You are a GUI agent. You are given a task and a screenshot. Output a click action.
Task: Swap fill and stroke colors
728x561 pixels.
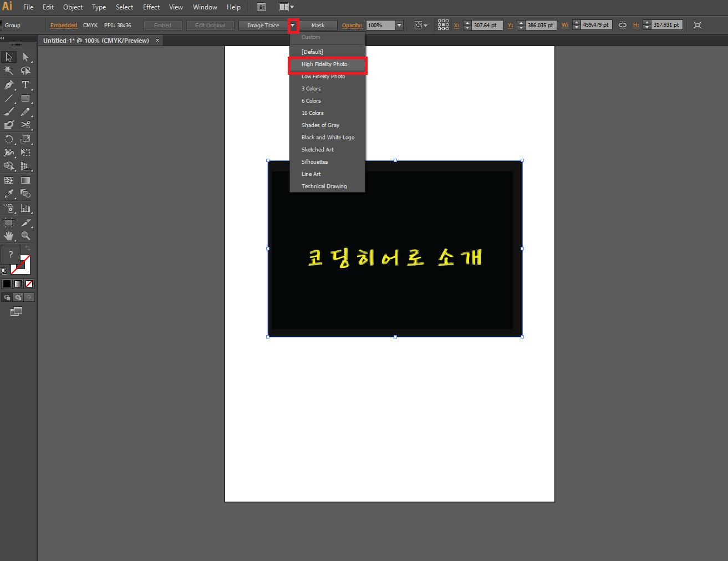pyautogui.click(x=28, y=248)
